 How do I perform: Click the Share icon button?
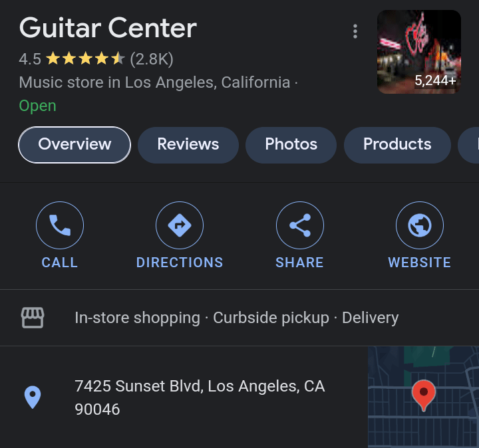[x=299, y=226]
